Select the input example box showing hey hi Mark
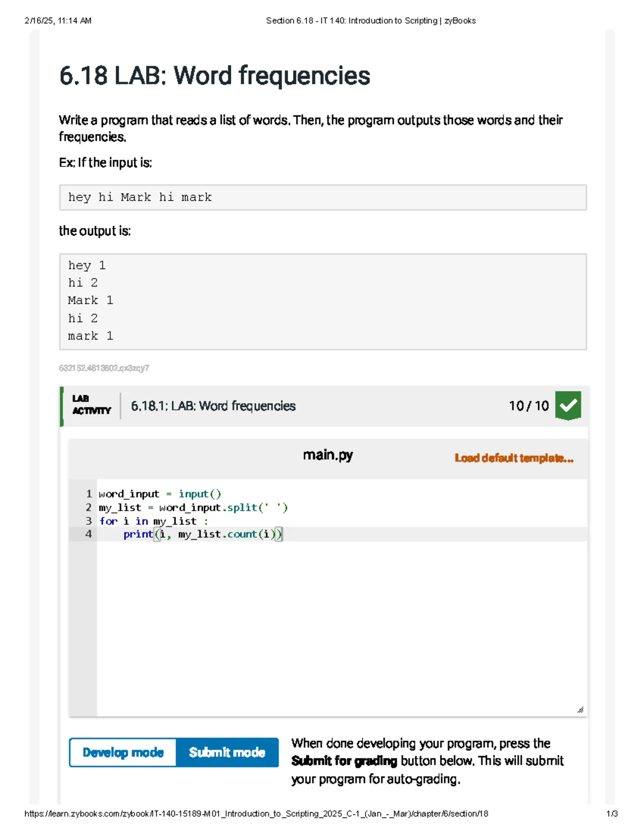644x834 pixels. 322,197
